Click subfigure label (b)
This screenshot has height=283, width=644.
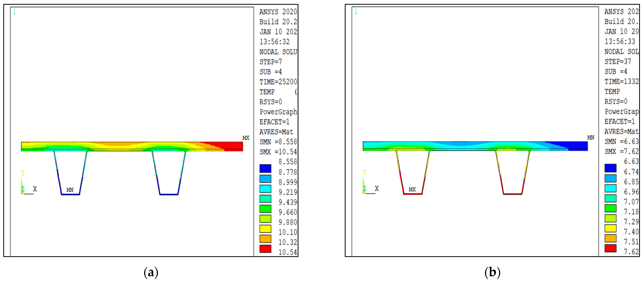click(493, 272)
